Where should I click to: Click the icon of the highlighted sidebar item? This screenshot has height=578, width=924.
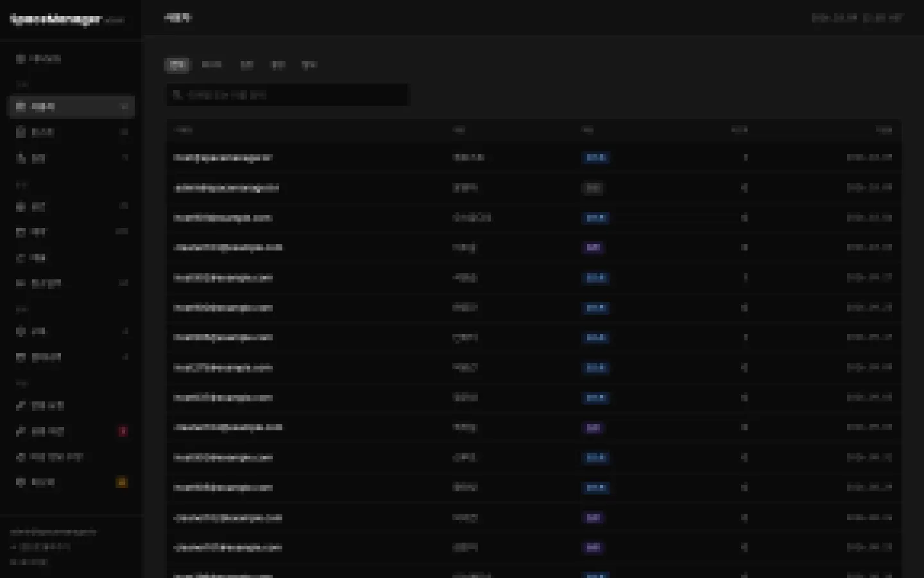point(21,107)
